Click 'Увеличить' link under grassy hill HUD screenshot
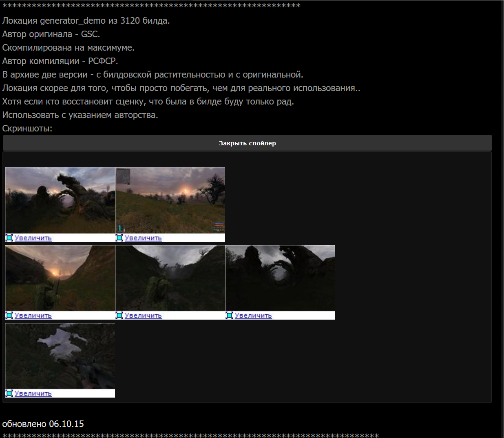Screen dimensions: 504x438 pyautogui.click(x=143, y=238)
